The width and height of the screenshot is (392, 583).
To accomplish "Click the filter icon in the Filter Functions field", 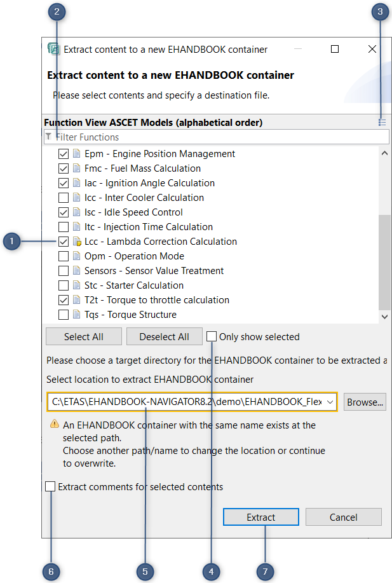I will point(48,137).
